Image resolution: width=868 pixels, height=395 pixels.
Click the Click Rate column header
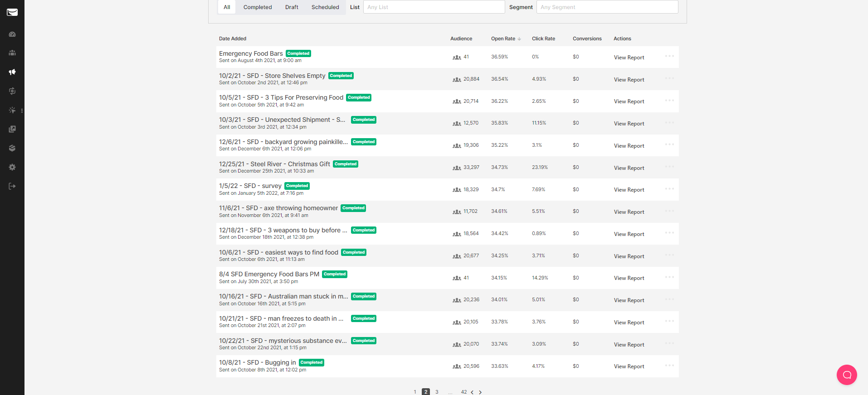pyautogui.click(x=543, y=39)
